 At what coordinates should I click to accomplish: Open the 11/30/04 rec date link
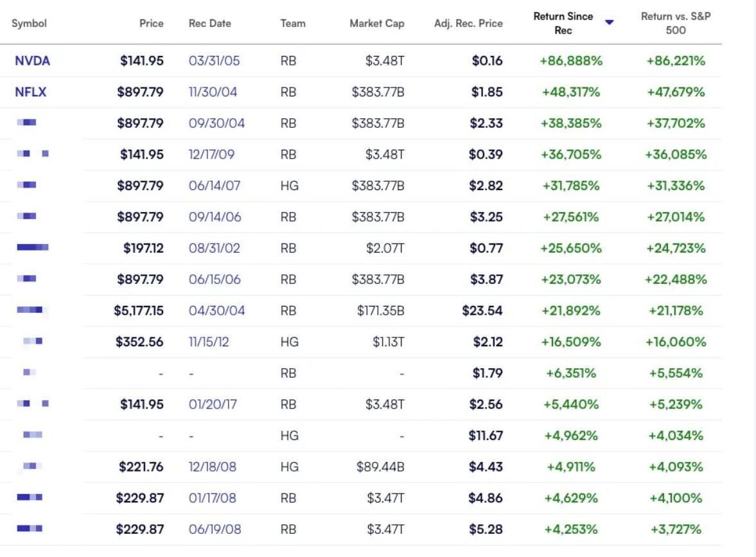[213, 92]
